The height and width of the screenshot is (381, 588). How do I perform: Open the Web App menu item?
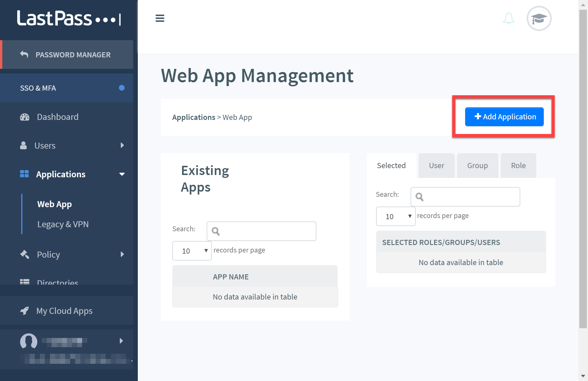click(x=55, y=204)
